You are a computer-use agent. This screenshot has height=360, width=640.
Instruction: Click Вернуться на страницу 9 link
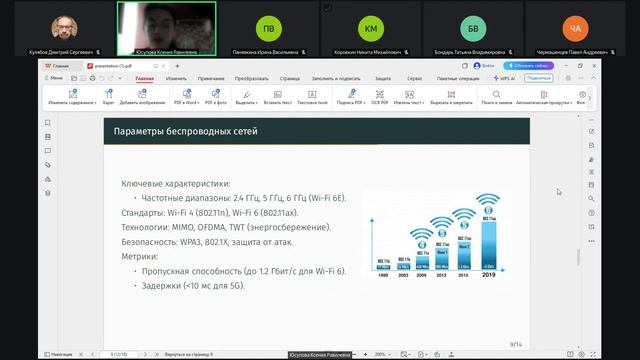pyautogui.click(x=189, y=354)
